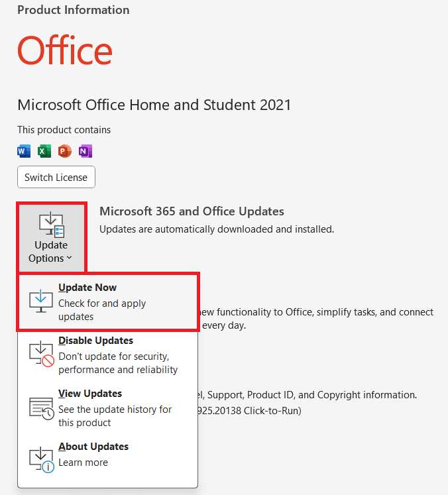Click the PowerPoint app icon
This screenshot has width=448, height=495.
pyautogui.click(x=65, y=151)
